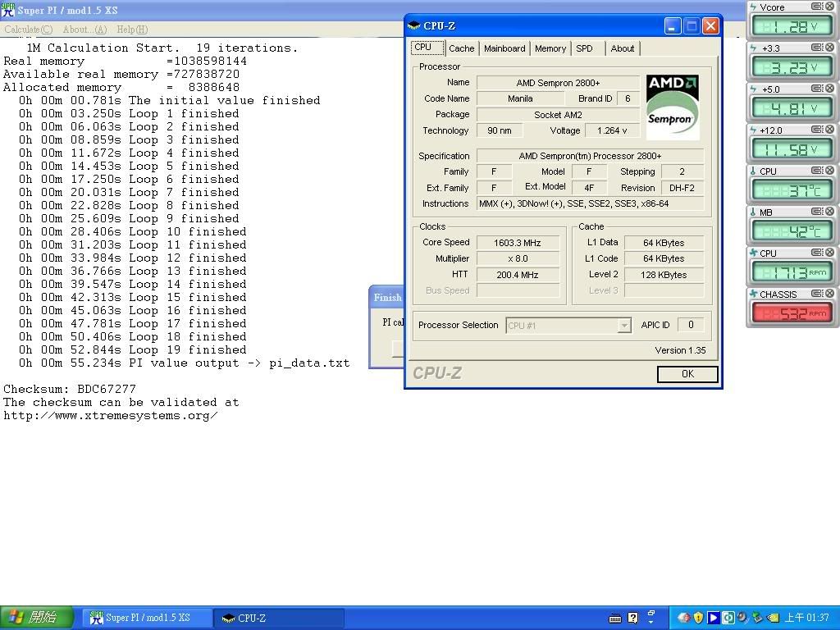Click the dock icon on the +12.0 voltage panel
The height and width of the screenshot is (630, 840).
[817, 129]
